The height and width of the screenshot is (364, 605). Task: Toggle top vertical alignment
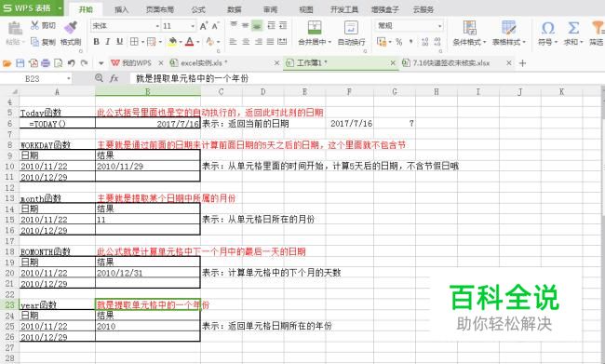234,25
